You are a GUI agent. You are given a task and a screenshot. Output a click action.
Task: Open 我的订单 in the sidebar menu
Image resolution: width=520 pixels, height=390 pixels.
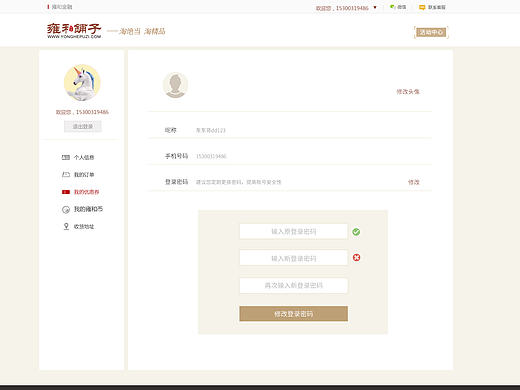coord(78,175)
